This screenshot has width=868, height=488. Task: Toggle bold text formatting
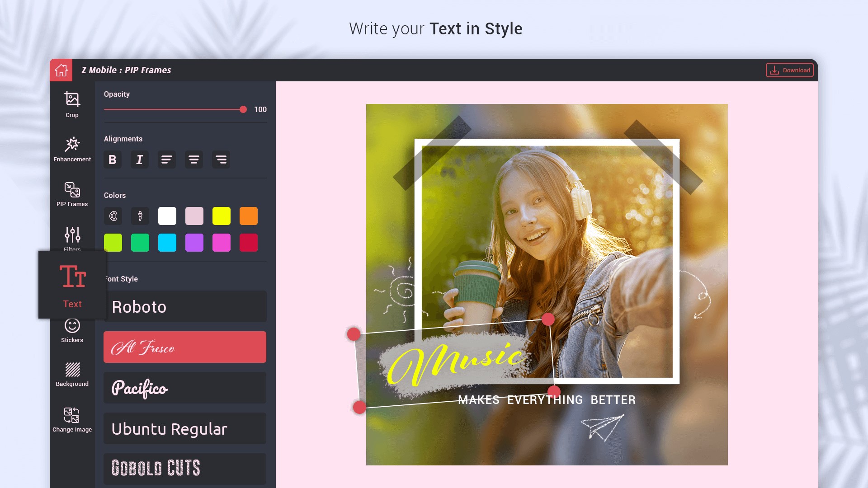[113, 160]
